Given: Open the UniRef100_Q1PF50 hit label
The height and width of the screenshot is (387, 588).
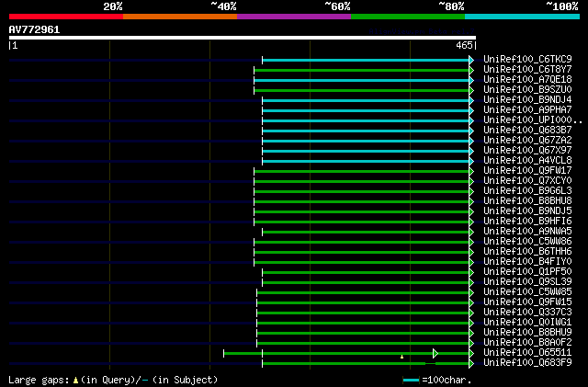Looking at the screenshot, I should 527,272.
